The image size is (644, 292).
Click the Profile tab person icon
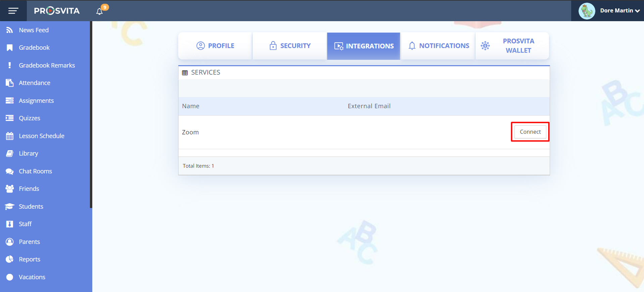pos(200,46)
